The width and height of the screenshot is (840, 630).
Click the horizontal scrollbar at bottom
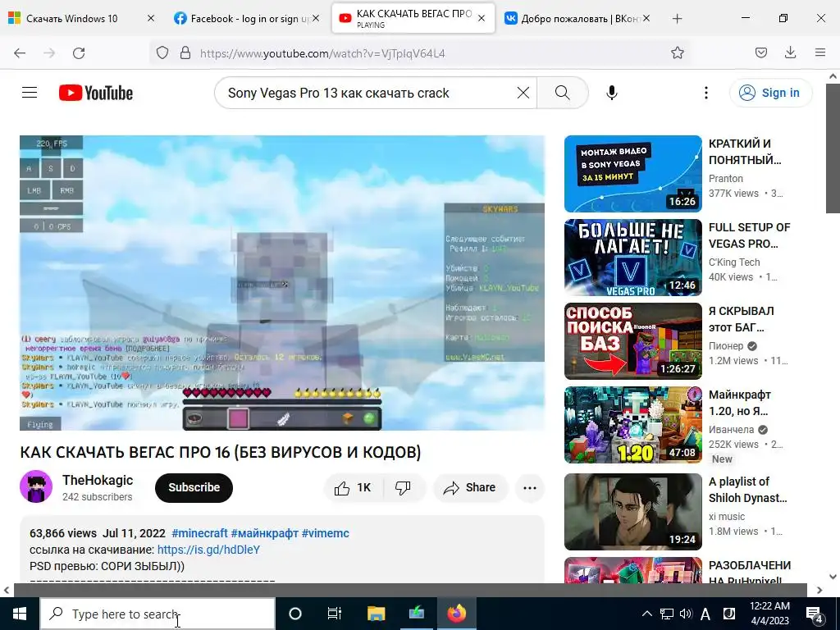click(410, 590)
